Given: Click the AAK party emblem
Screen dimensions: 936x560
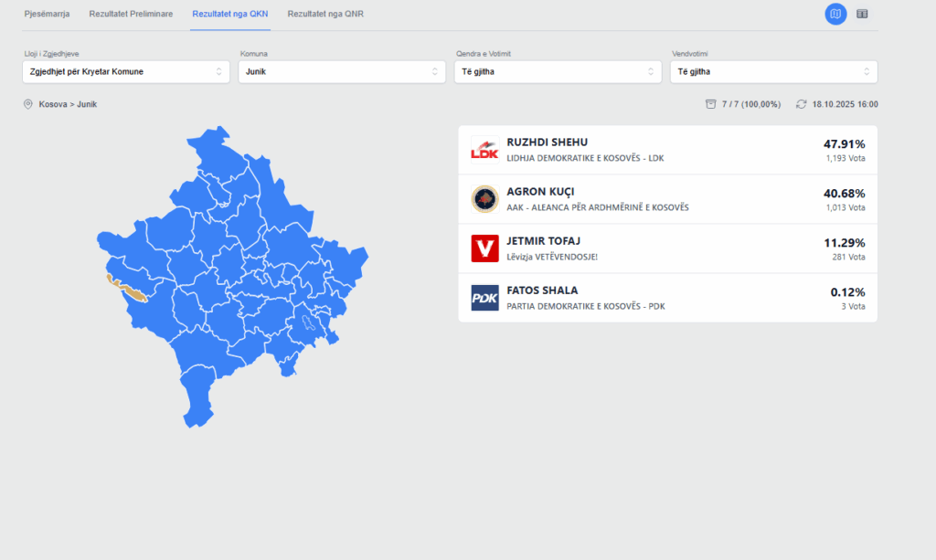Looking at the screenshot, I should 484,199.
